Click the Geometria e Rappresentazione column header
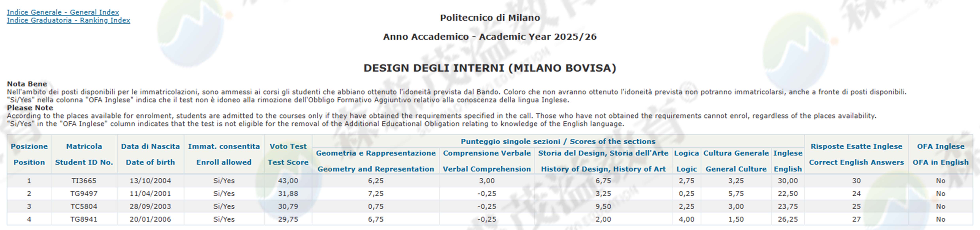The height and width of the screenshot is (230, 980). (x=375, y=161)
